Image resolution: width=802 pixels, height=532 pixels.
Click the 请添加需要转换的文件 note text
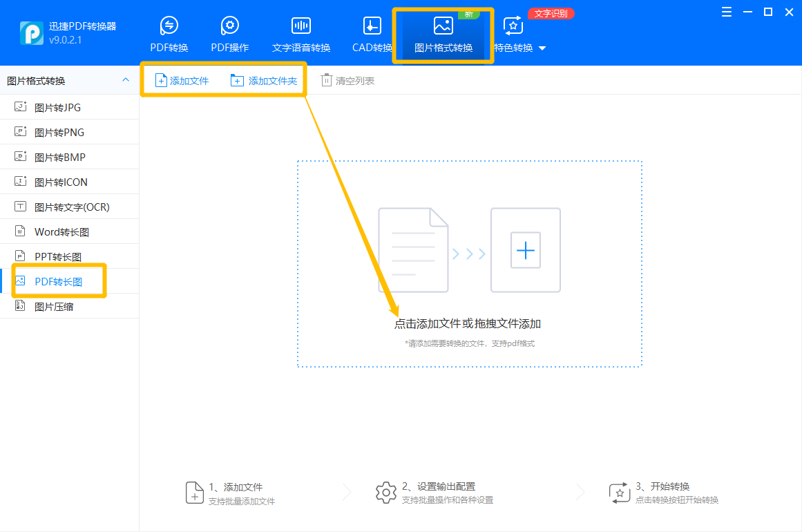(x=470, y=343)
